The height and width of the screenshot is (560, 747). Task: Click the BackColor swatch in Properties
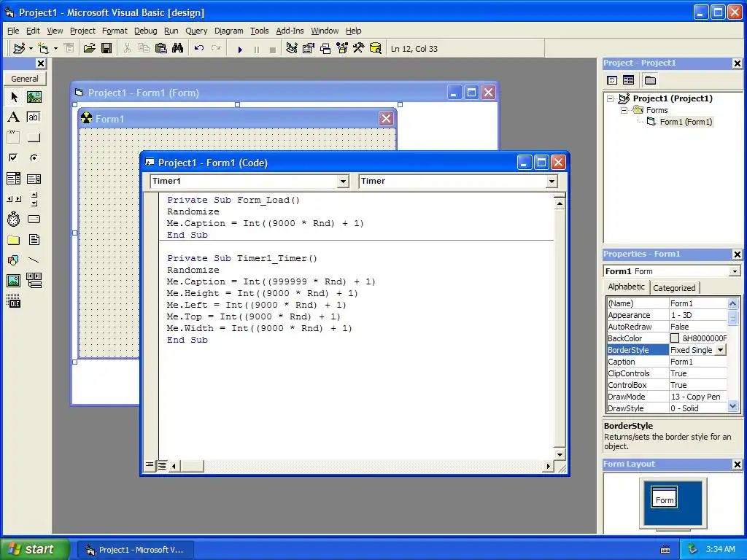675,338
